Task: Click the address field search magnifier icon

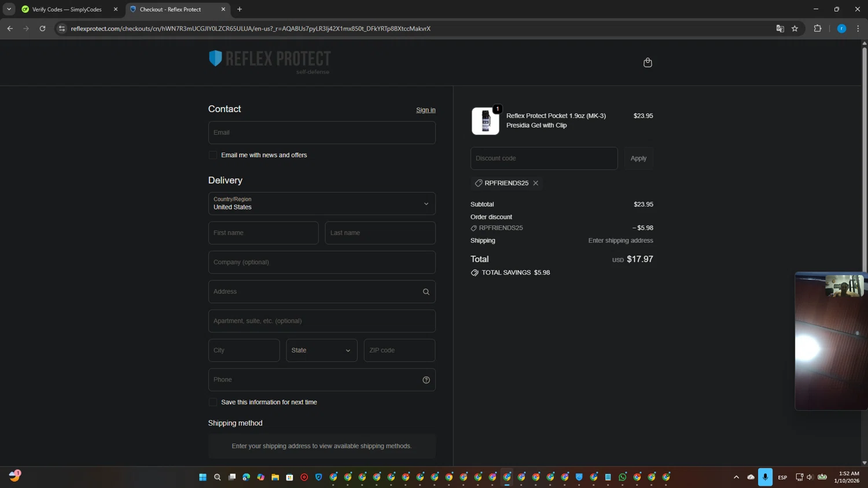Action: pos(426,292)
